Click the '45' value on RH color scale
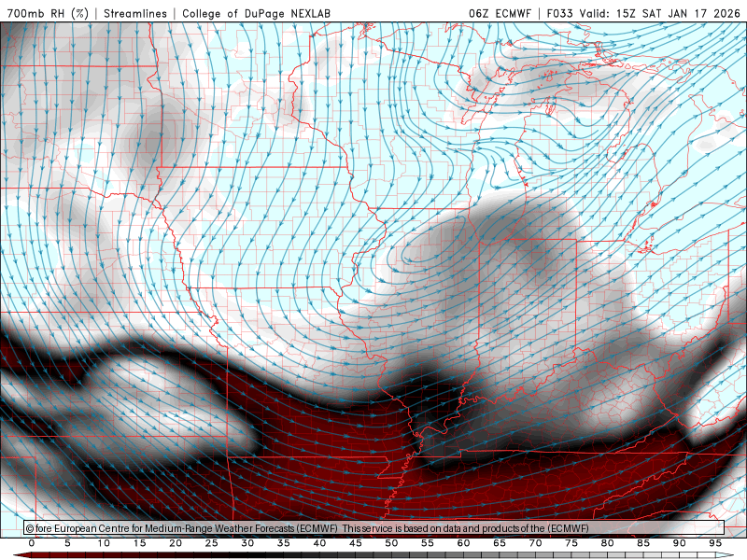This screenshot has height=560, width=747. pyautogui.click(x=356, y=543)
